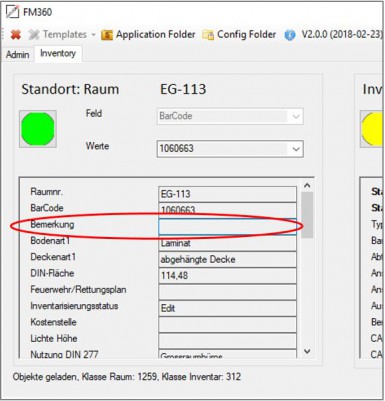Click the scrollbar up arrow
The image size is (385, 401).
point(307,185)
